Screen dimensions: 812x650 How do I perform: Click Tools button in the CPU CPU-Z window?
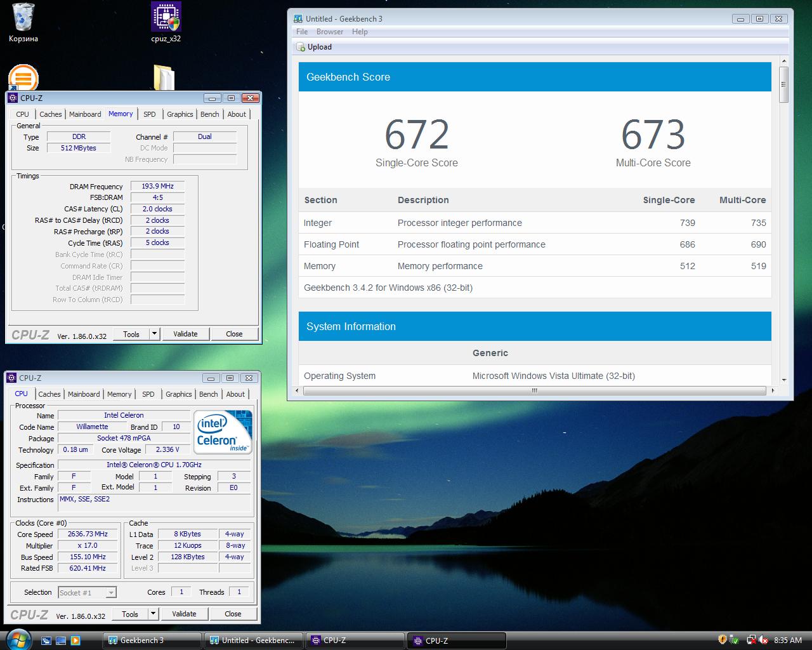point(130,614)
